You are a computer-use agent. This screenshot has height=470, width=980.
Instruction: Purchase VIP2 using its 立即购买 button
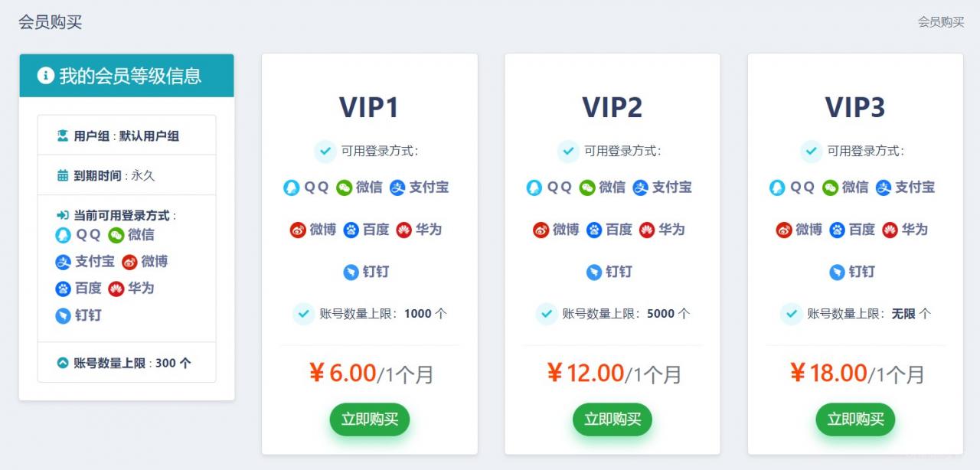(612, 419)
